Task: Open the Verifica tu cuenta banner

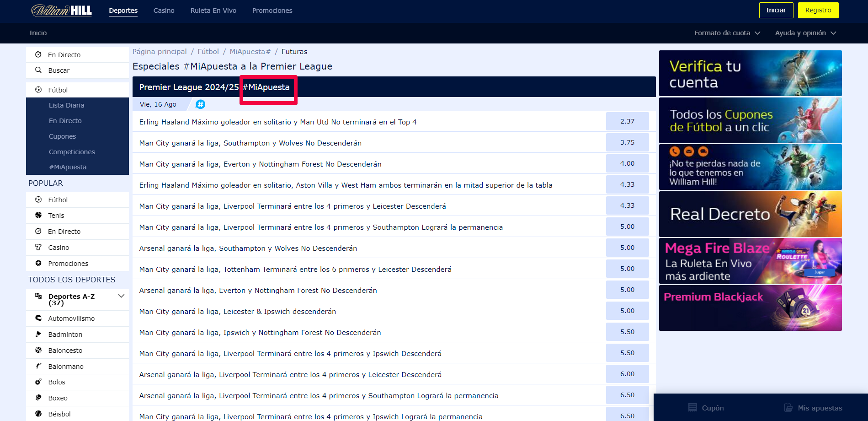Action: pyautogui.click(x=750, y=73)
